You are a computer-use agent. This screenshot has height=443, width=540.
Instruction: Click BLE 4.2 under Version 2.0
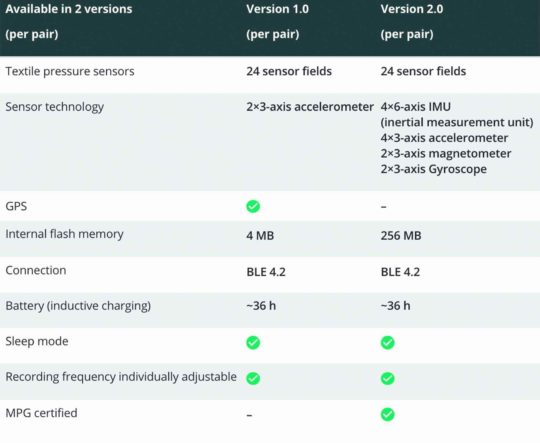[400, 272]
